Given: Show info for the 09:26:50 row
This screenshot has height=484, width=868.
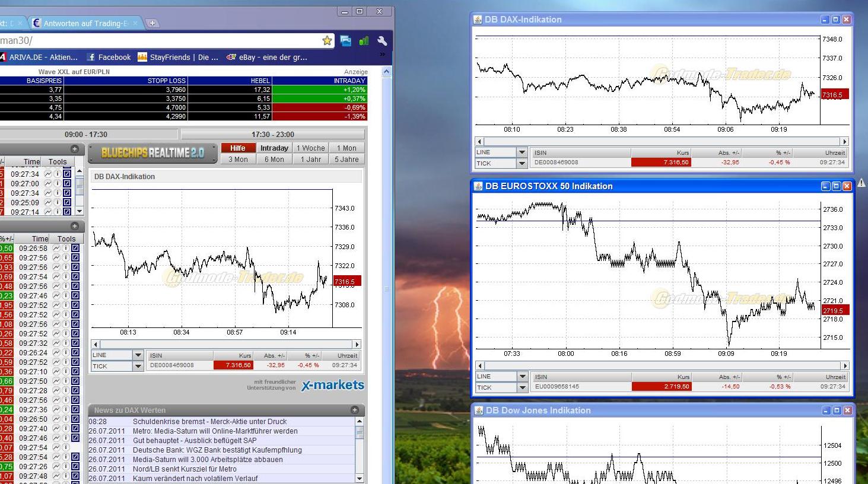Looking at the screenshot, I should click(x=66, y=419).
